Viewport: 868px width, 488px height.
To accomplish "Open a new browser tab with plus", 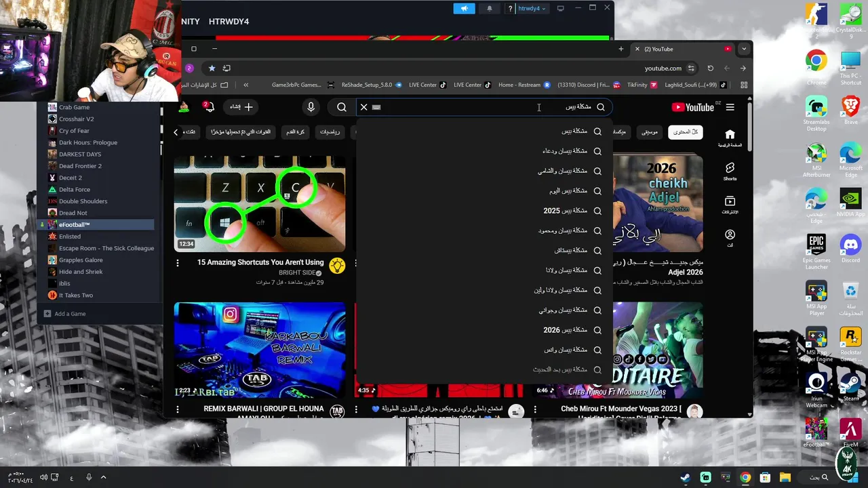I will coord(620,49).
